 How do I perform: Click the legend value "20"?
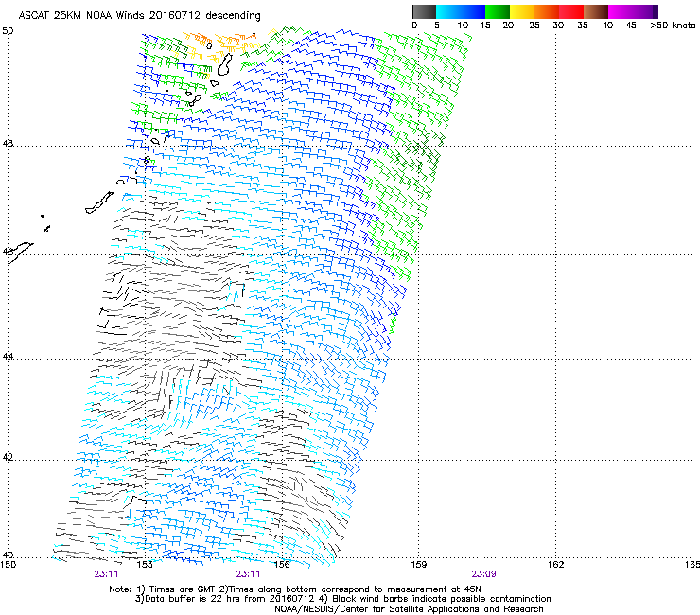508,25
